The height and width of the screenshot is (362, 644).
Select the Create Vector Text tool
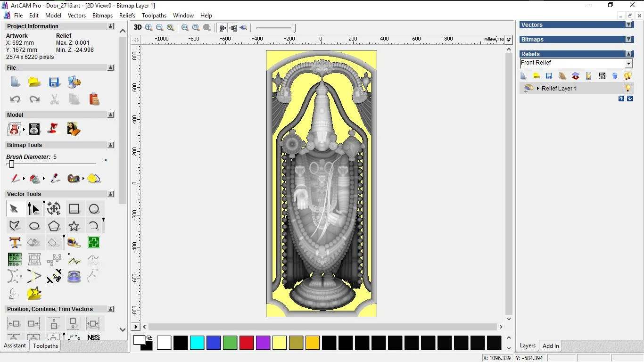[15, 243]
